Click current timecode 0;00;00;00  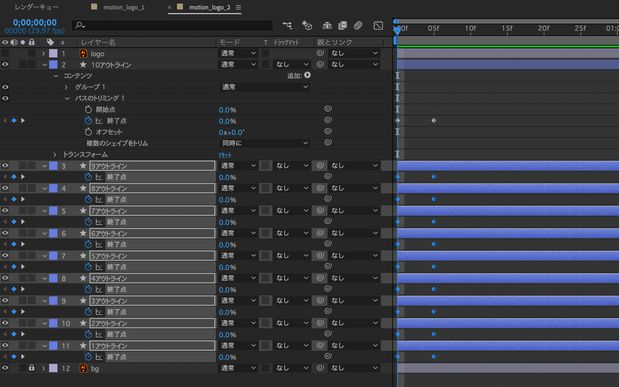[35, 23]
